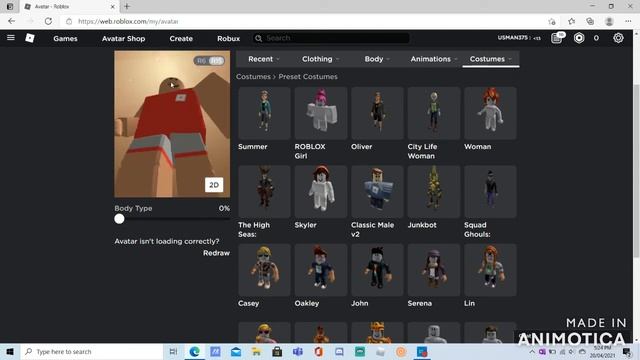
Task: Toggle R6/R15 avatar rig switch
Action: click(209, 61)
